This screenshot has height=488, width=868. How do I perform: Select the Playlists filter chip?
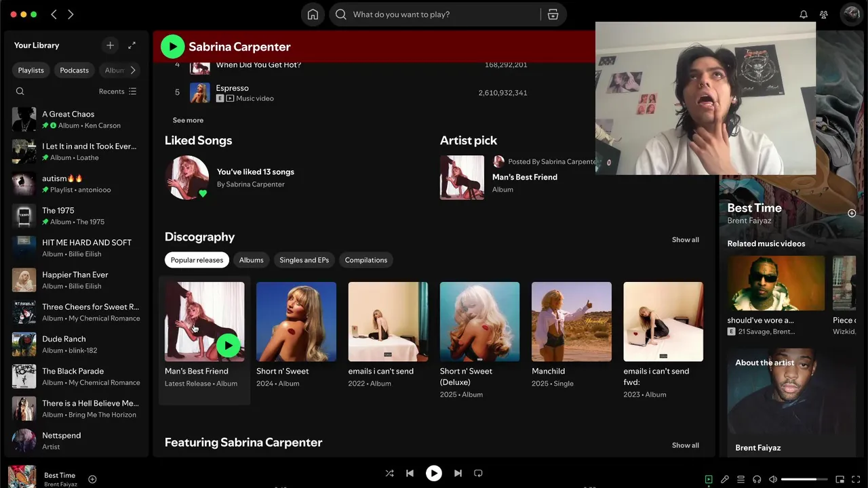31,70
